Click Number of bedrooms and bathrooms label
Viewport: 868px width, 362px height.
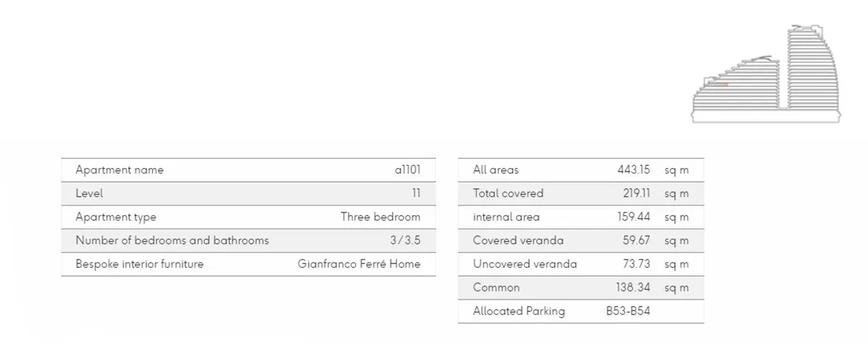point(172,240)
